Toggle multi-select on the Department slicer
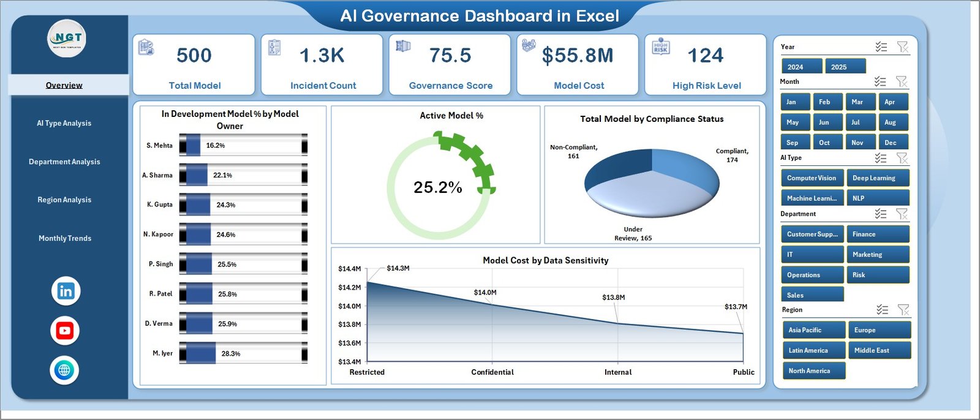Image resolution: width=980 pixels, height=420 pixels. click(x=880, y=214)
